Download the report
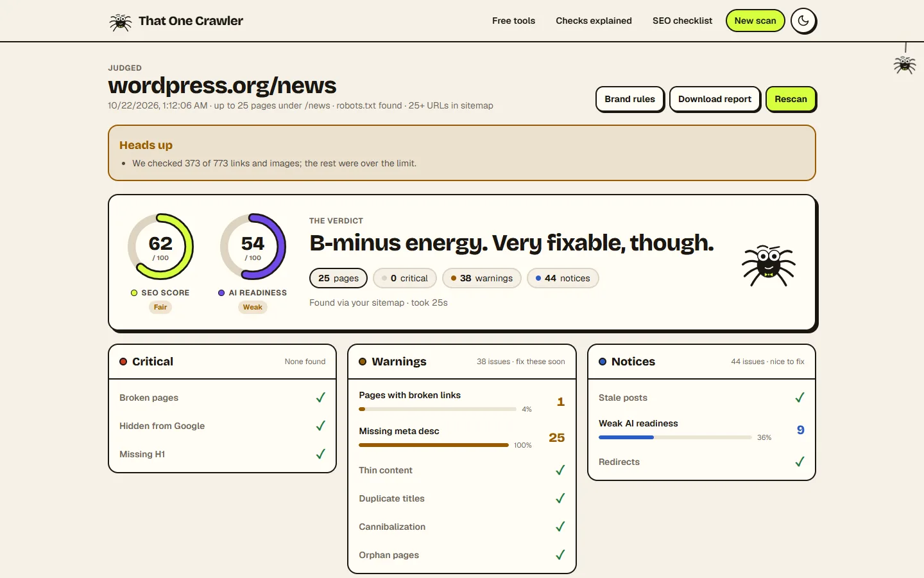This screenshot has width=924, height=578. [715, 99]
